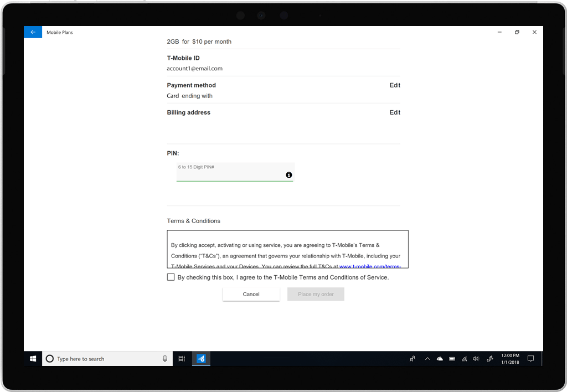Select the 2GB for $10 per month text
Screen dimensions: 567x392
point(199,42)
